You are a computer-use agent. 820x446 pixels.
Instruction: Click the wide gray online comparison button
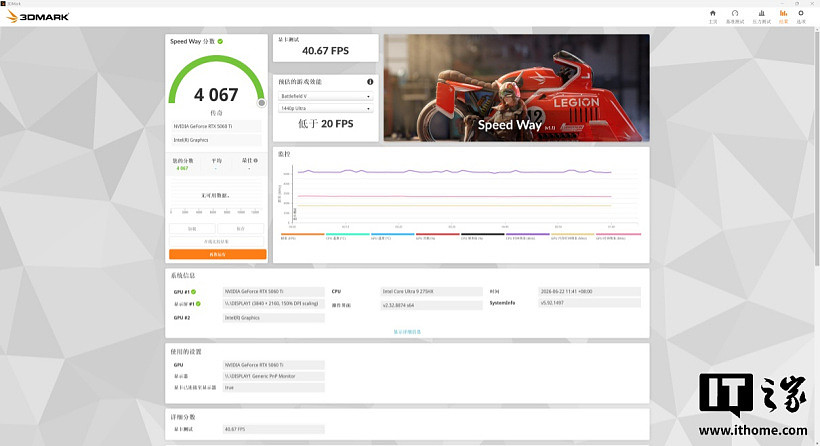[x=217, y=242]
